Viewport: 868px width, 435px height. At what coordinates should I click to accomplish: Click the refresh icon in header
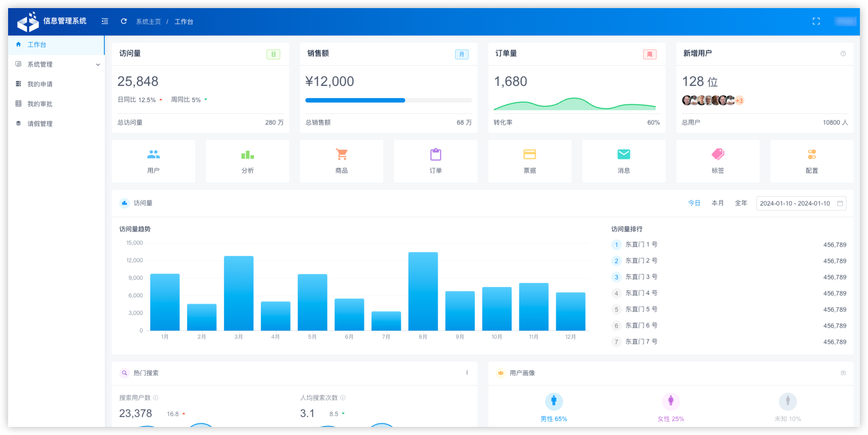coord(124,21)
